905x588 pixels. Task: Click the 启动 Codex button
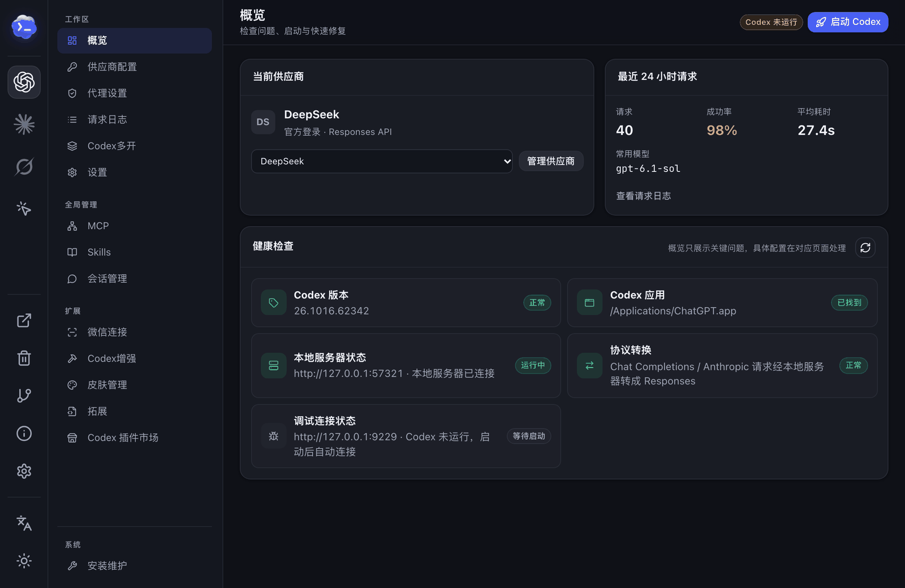coord(848,22)
